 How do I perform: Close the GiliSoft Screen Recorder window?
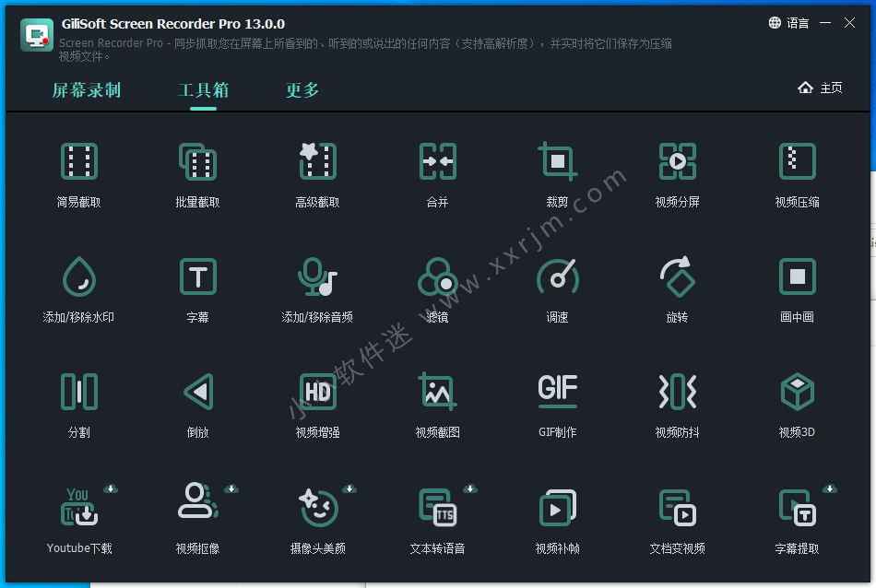tap(850, 23)
